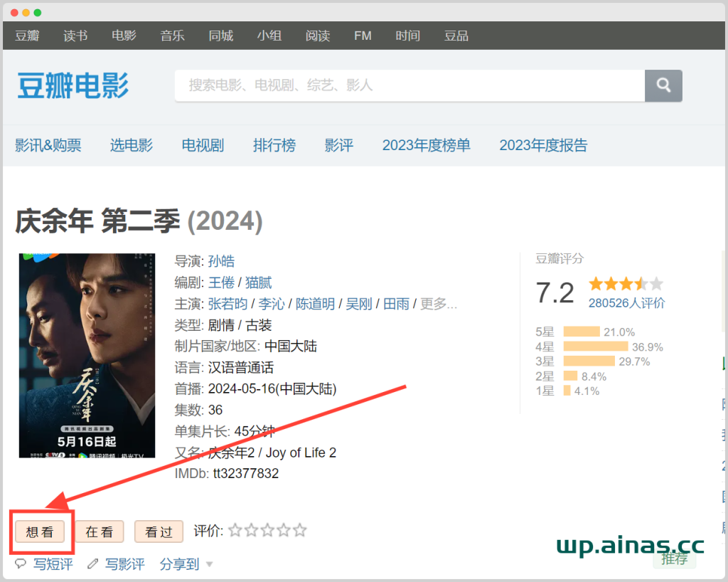Image resolution: width=728 pixels, height=582 pixels.
Task: Open the 2023年度报告 link
Action: click(543, 145)
